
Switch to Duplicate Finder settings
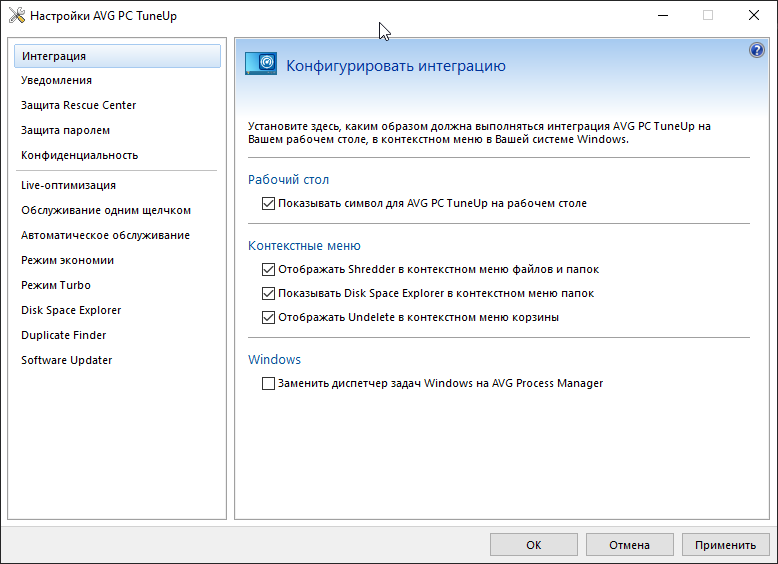tap(63, 335)
